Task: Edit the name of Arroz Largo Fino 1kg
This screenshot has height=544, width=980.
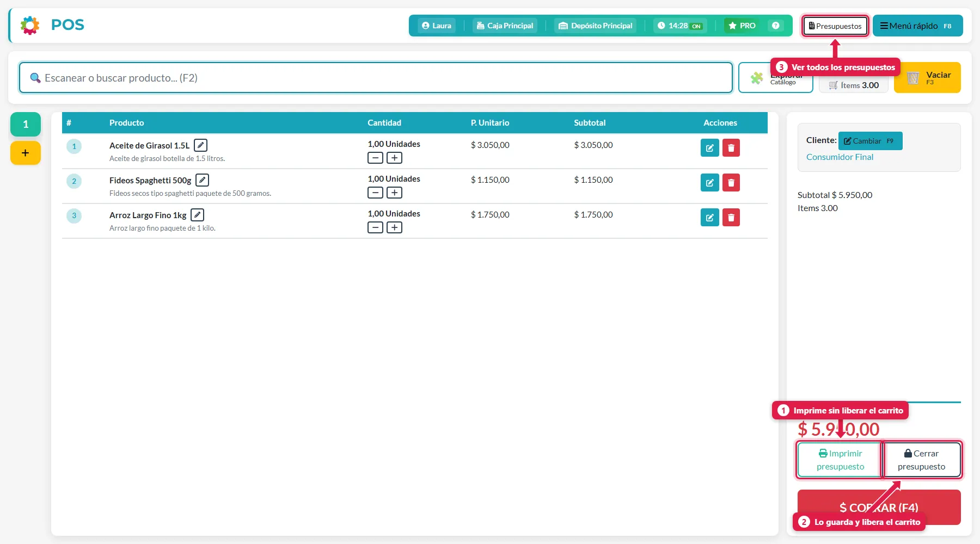Action: click(197, 215)
